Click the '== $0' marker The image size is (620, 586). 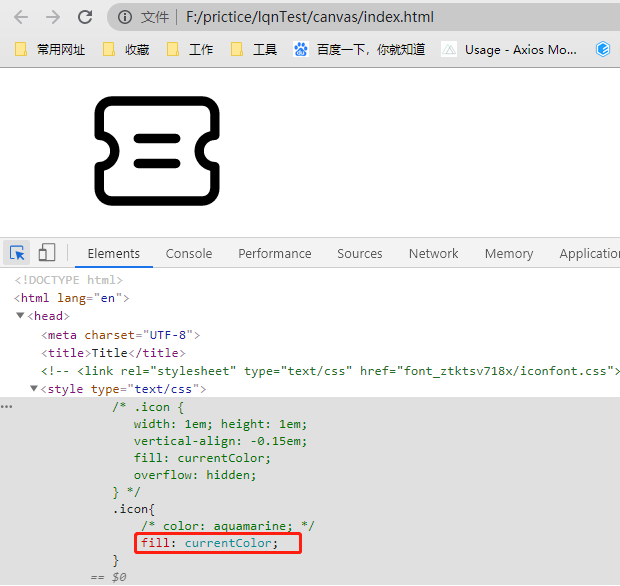(108, 577)
